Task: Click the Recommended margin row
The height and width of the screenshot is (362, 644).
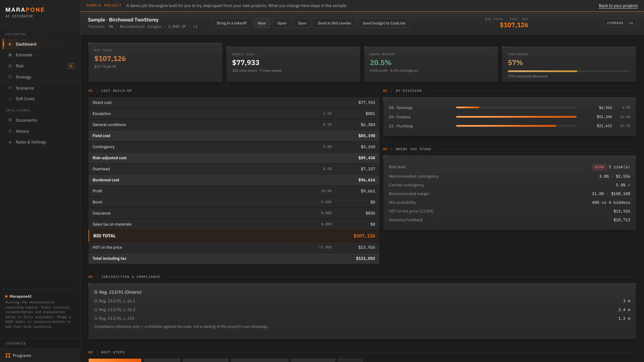Action: tap(509, 194)
